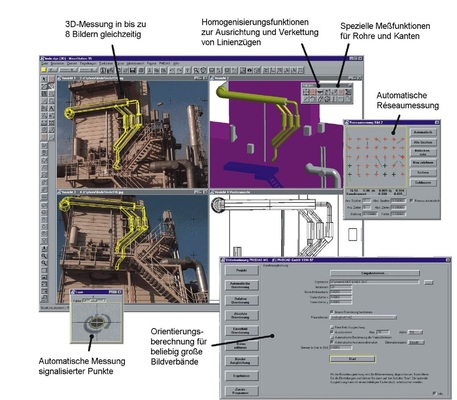Click the Ergebnisse button in left column
This screenshot has width=457, height=400.
click(x=242, y=376)
